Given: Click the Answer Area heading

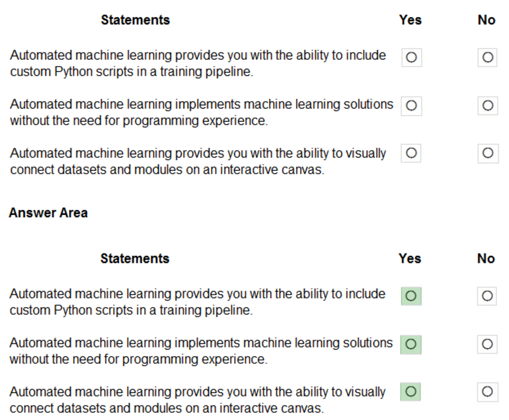Looking at the screenshot, I should pyautogui.click(x=48, y=213).
